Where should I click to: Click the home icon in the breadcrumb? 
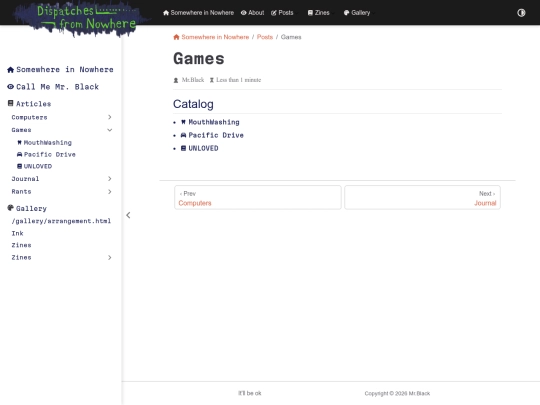pos(176,37)
